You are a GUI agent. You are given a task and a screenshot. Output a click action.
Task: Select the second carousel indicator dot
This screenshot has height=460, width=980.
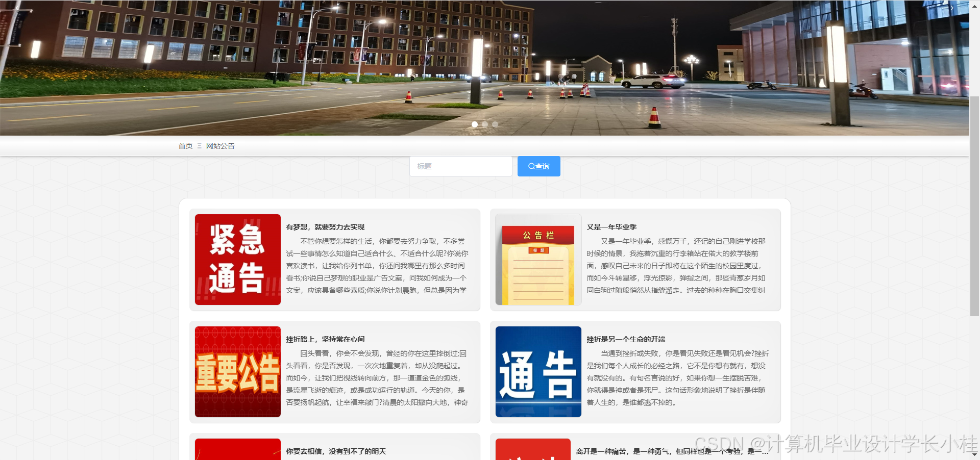tap(485, 124)
